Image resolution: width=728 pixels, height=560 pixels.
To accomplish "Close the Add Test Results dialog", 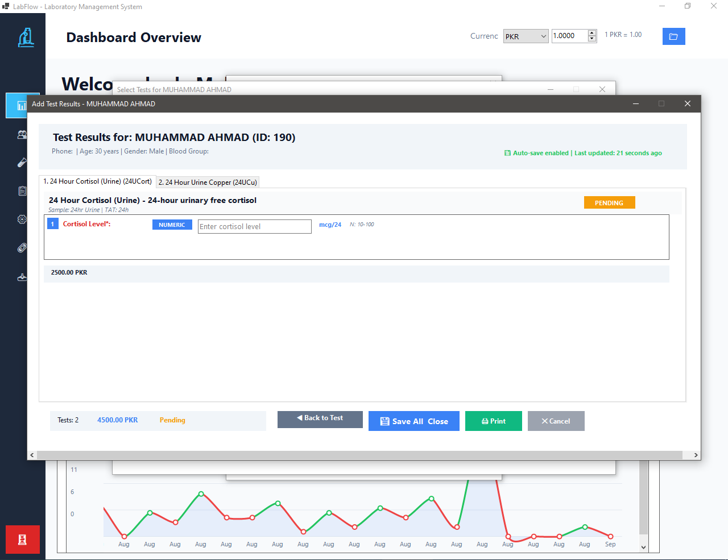I will coord(688,103).
